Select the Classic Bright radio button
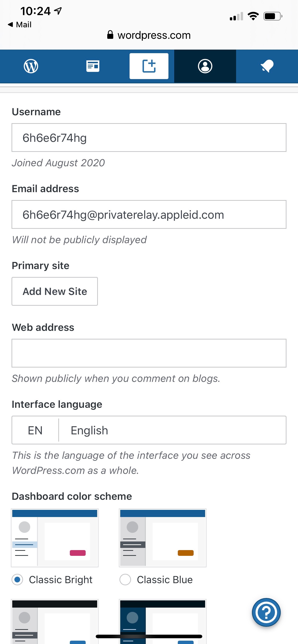This screenshot has width=298, height=644. click(x=18, y=580)
